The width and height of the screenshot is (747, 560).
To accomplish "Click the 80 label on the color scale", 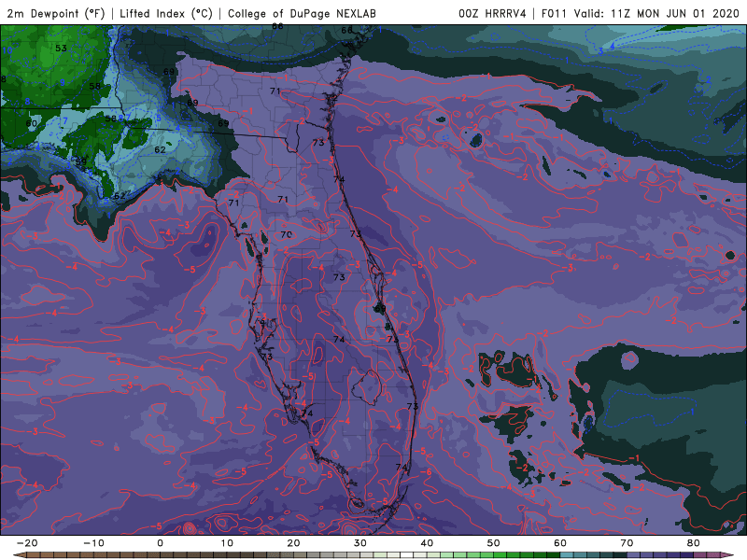I will tap(694, 543).
